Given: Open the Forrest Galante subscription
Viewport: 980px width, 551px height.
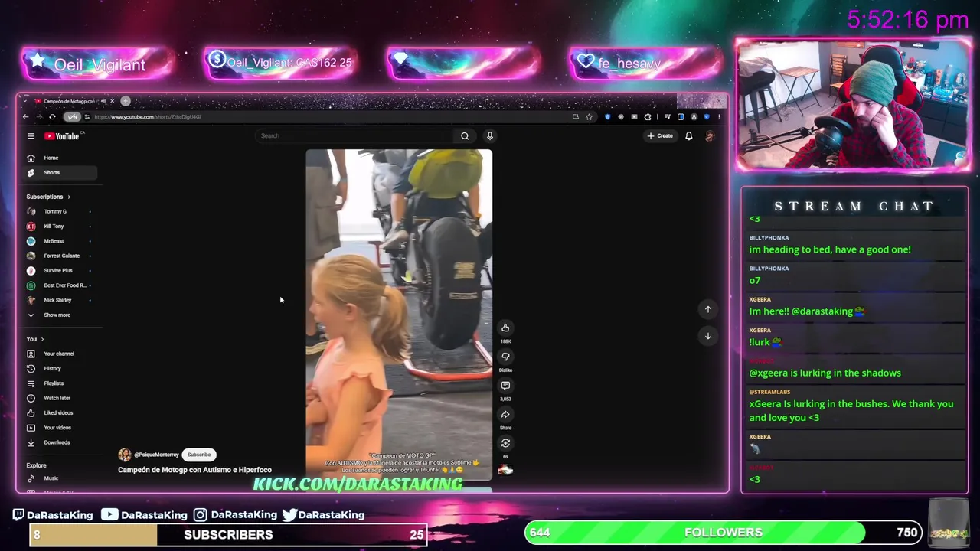Looking at the screenshot, I should tap(60, 256).
